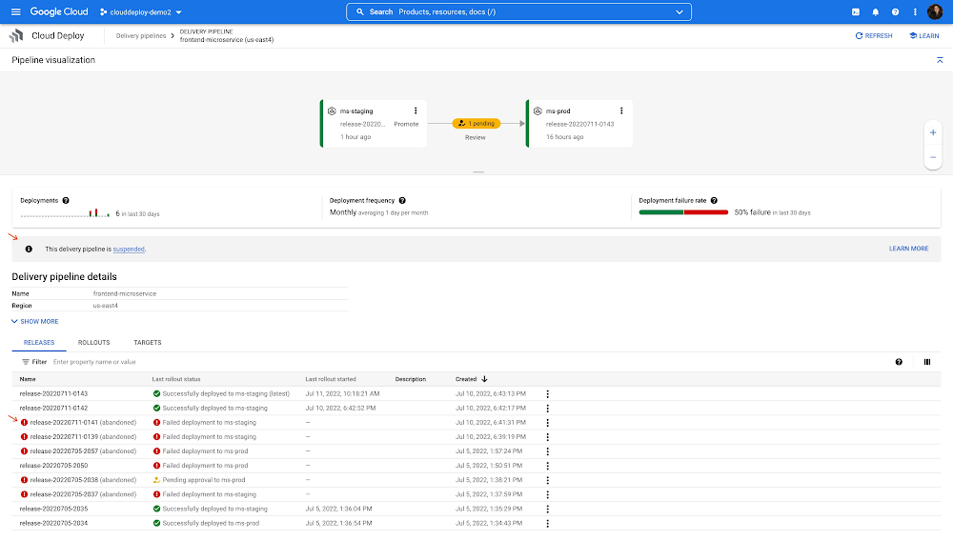The width and height of the screenshot is (953, 560).
Task: Click Last rollout started column header
Action: [331, 379]
